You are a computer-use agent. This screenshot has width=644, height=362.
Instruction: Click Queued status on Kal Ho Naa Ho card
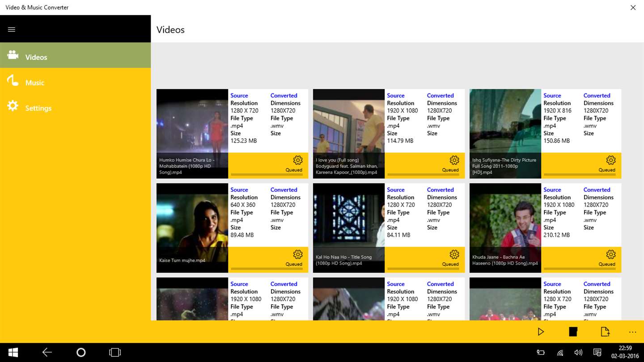[450, 264]
